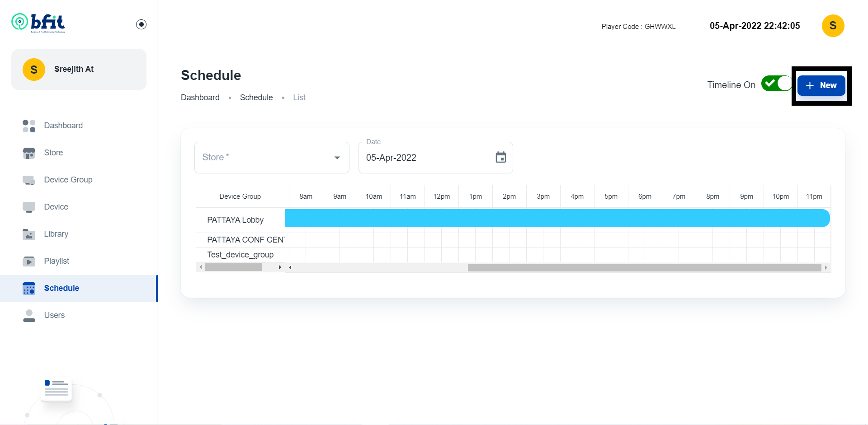Click the Playlist play icon
This screenshot has height=425, width=868.
pyautogui.click(x=29, y=262)
